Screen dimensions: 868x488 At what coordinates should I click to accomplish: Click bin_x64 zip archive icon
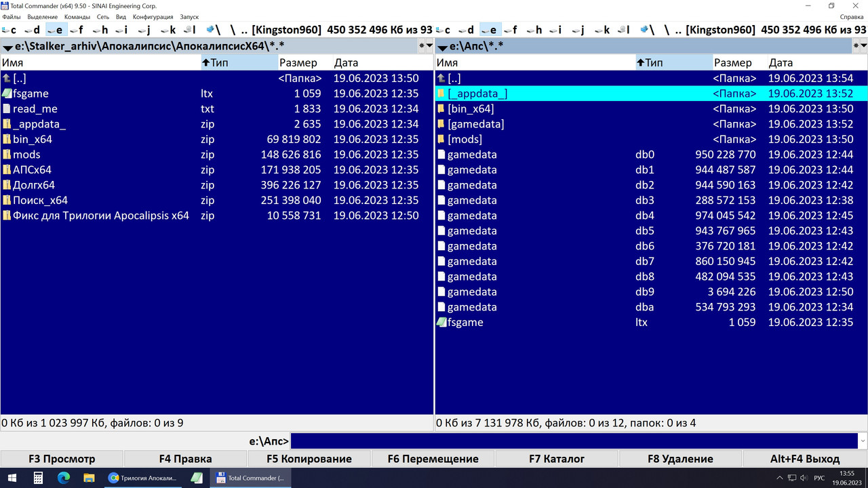tap(7, 139)
